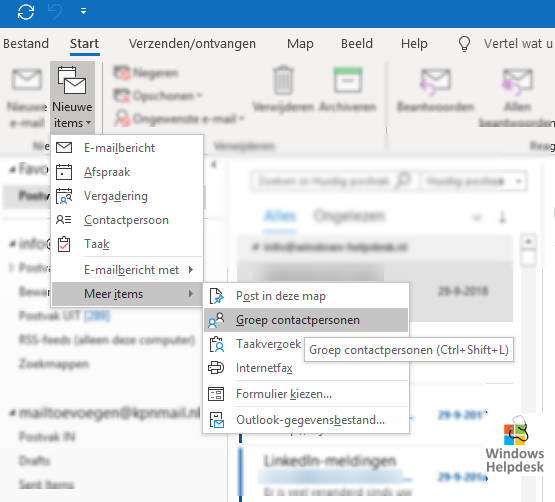
Task: Toggle sort direction with the down arrow
Action: (502, 217)
